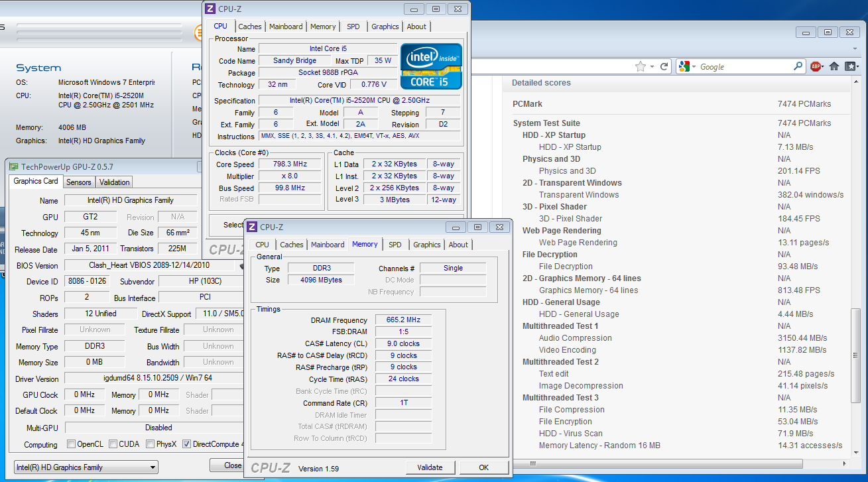Enable the OpenCL checkbox
Image resolution: width=868 pixels, height=482 pixels.
72,444
